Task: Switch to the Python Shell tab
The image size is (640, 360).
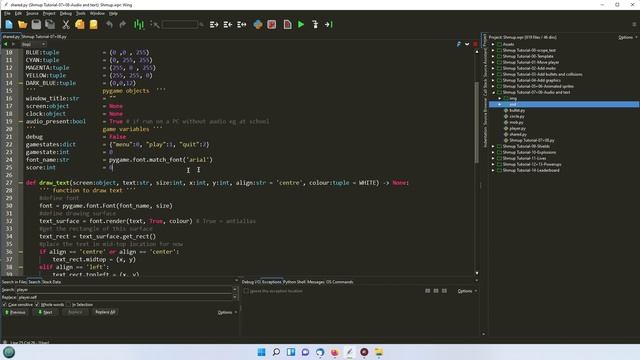Action: [x=294, y=282]
